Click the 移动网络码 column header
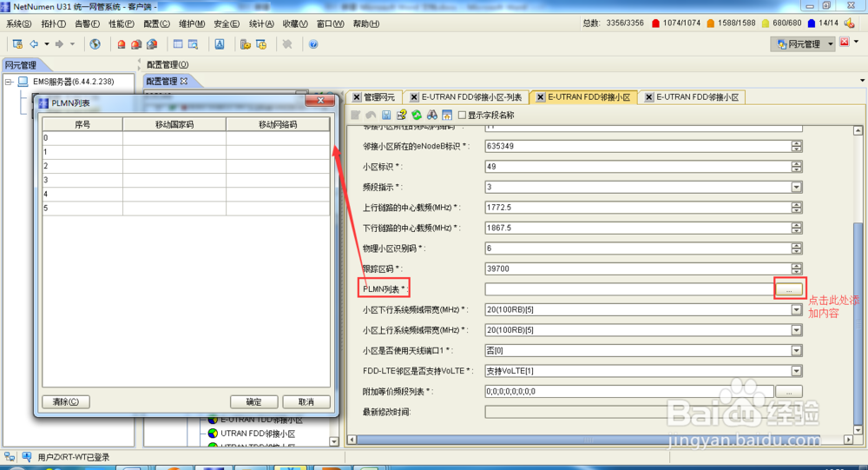Image resolution: width=868 pixels, height=470 pixels. click(x=278, y=124)
